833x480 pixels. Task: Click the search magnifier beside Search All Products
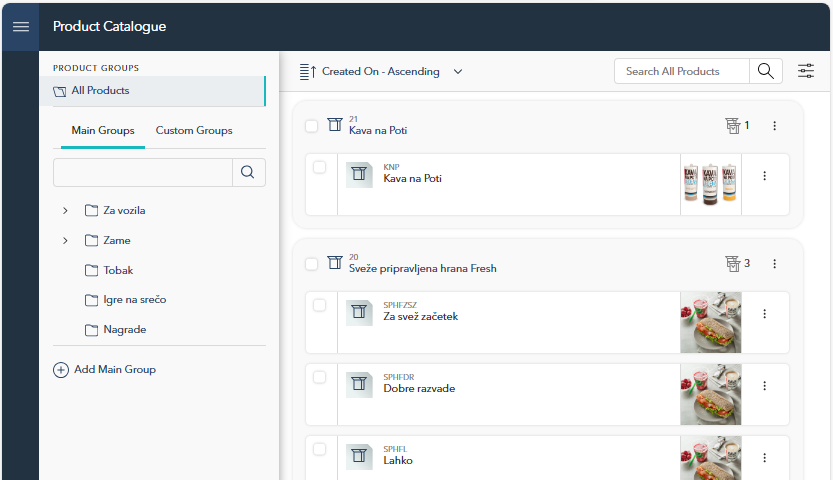(x=766, y=71)
